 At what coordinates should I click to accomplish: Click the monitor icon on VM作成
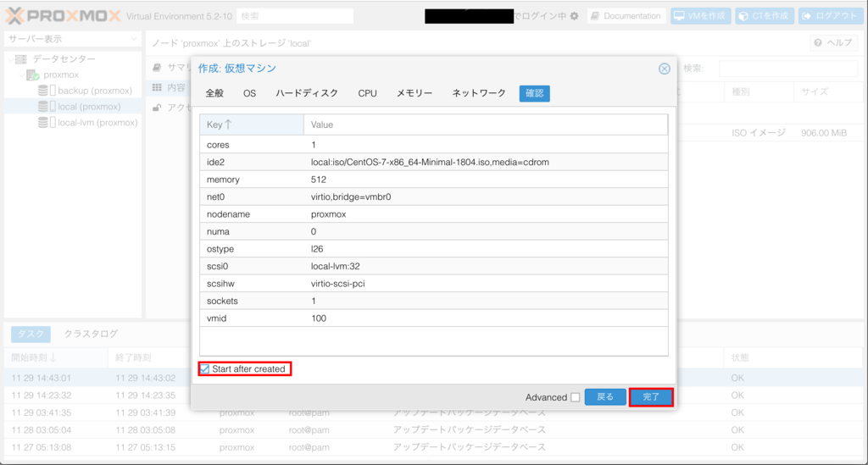pos(679,16)
